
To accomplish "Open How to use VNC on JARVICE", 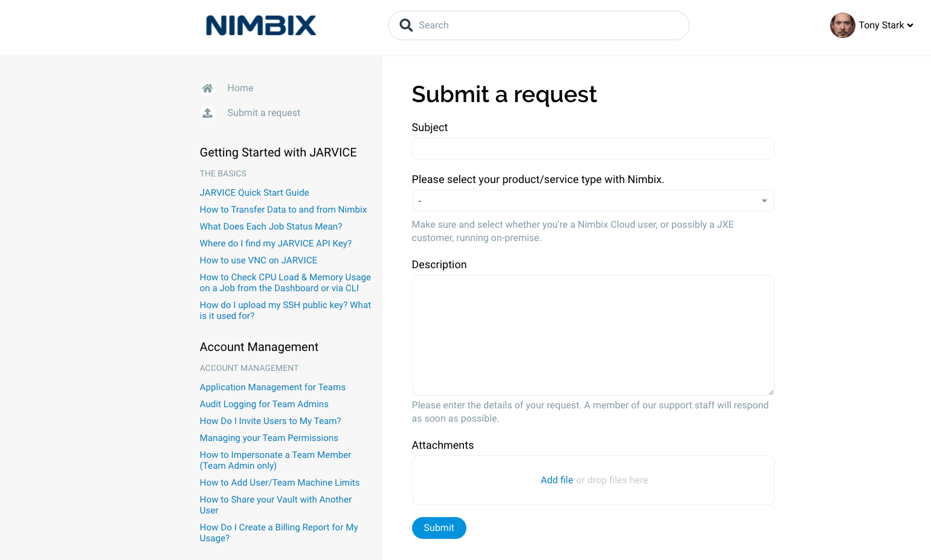I will coord(259,260).
